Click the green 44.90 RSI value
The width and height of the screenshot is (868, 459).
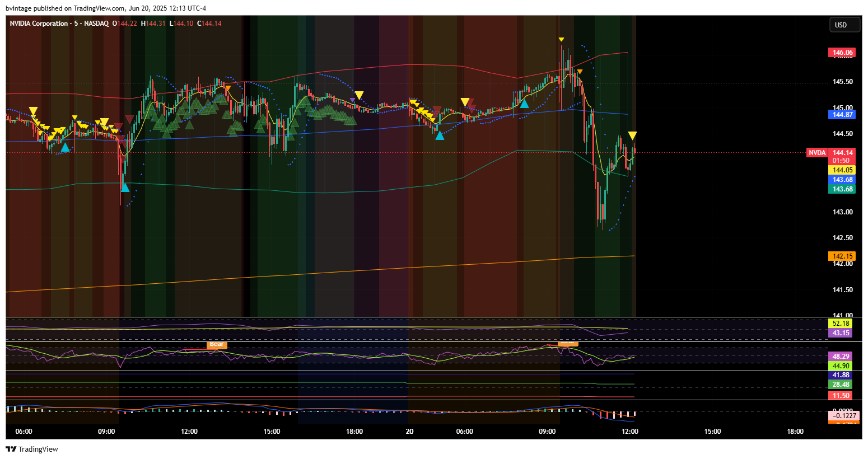pos(840,366)
